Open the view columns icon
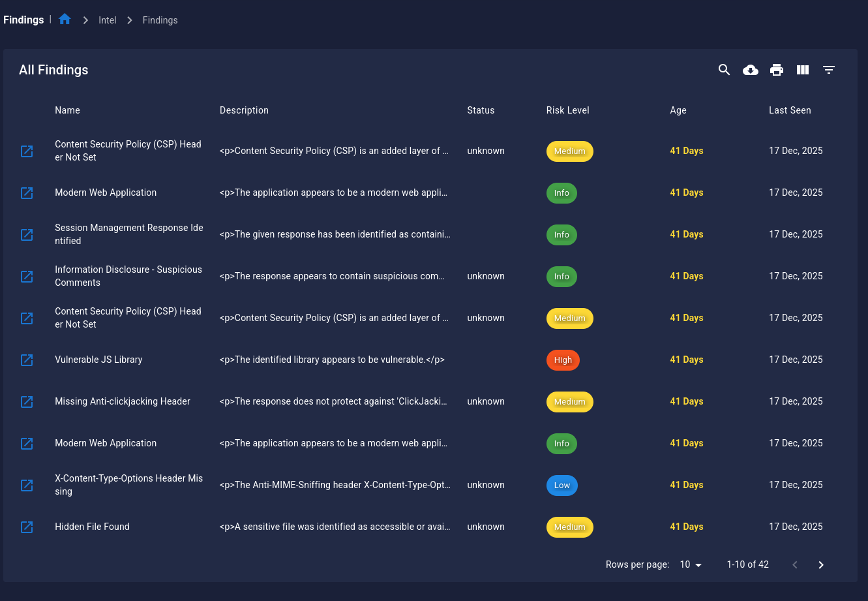 coord(803,70)
